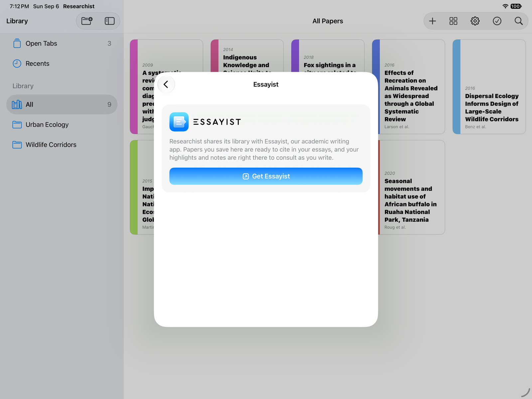Click the Researchist app name in status bar
The height and width of the screenshot is (399, 532).
[x=79, y=6]
